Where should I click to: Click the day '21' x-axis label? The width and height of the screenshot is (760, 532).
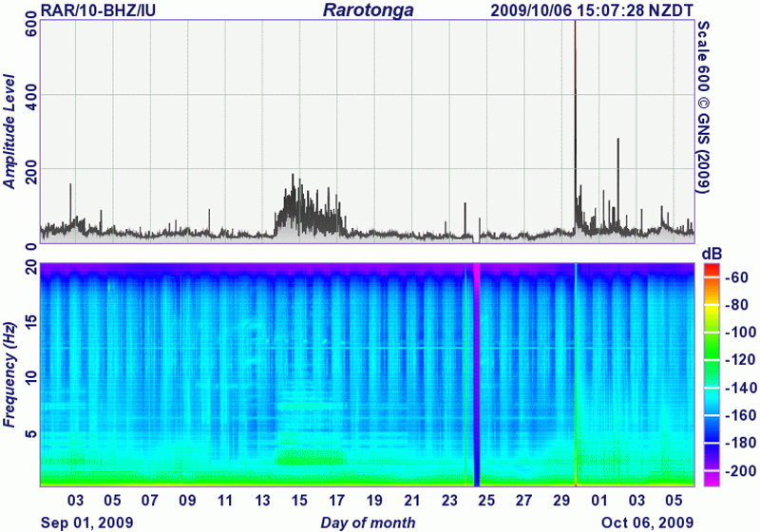(x=412, y=500)
